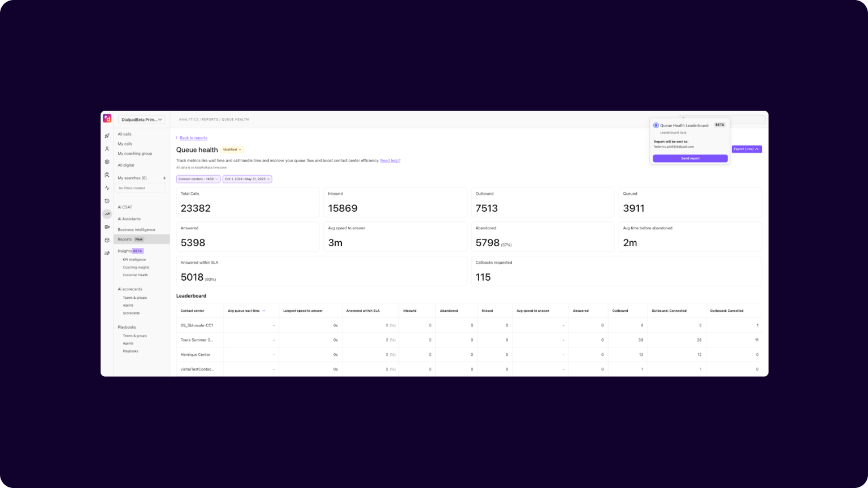The width and height of the screenshot is (868, 488).
Task: Open the settings gear icon on the left rail
Action: [107, 162]
